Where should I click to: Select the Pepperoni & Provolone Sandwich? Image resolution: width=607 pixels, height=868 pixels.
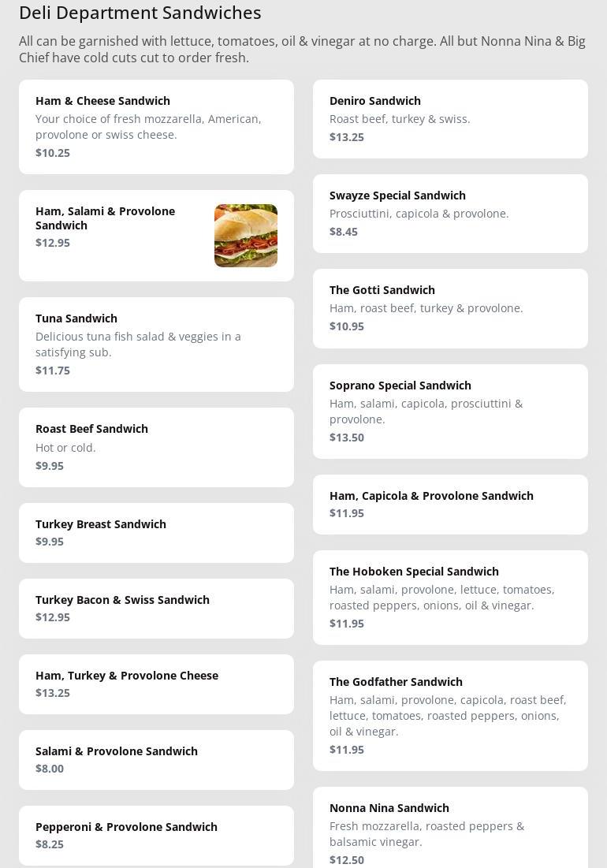(x=156, y=835)
